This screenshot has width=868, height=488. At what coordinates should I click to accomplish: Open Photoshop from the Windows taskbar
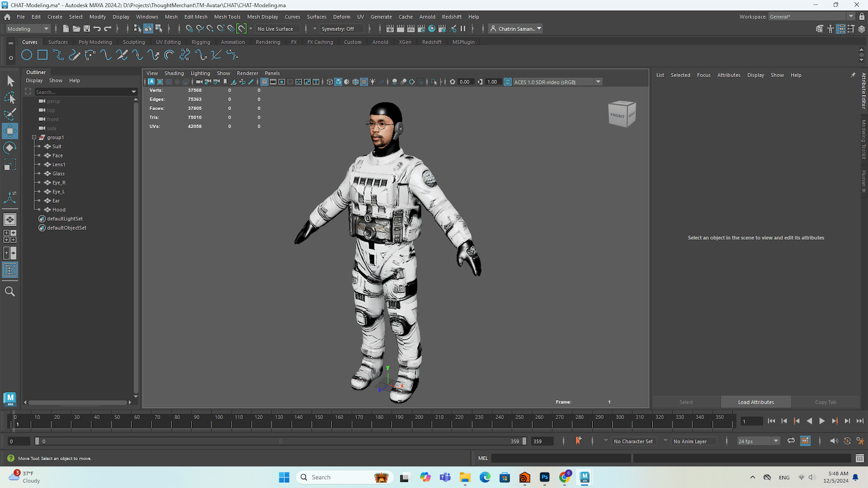(x=545, y=477)
